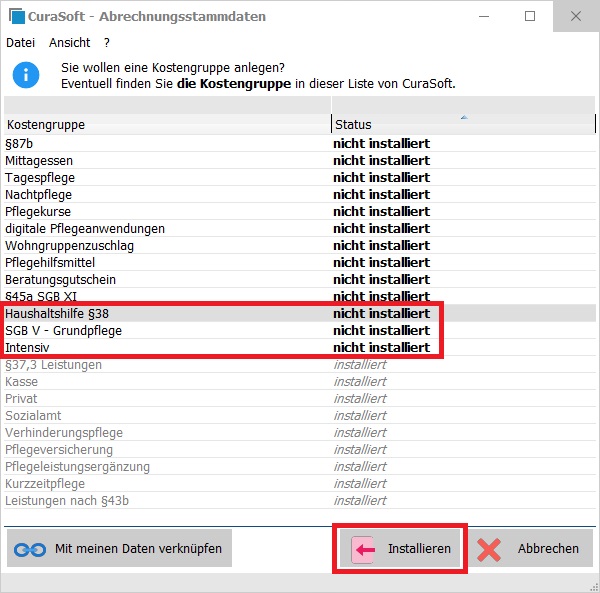Click status 'nicht installiert' of Intensiv
Viewport: 600px width, 593px height.
(382, 347)
